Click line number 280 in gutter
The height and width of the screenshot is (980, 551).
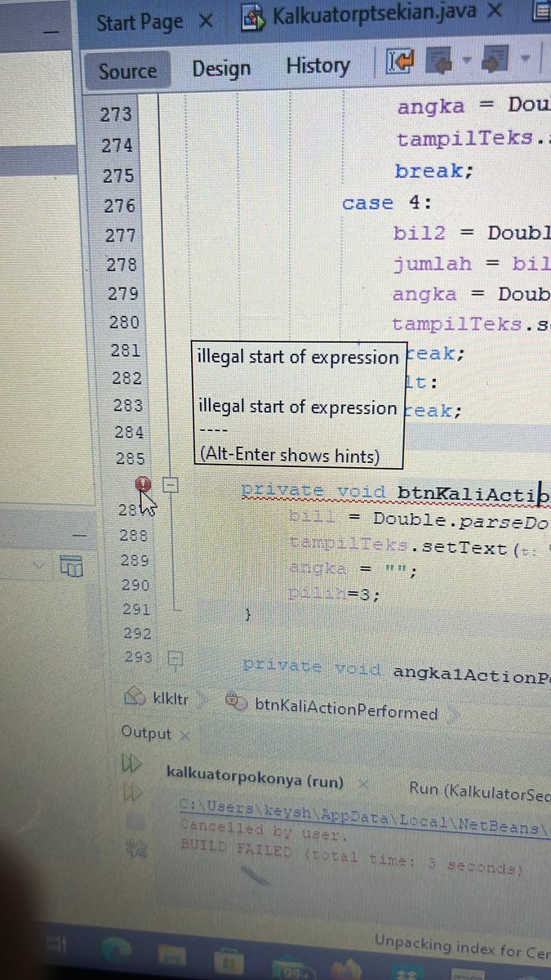coord(122,323)
